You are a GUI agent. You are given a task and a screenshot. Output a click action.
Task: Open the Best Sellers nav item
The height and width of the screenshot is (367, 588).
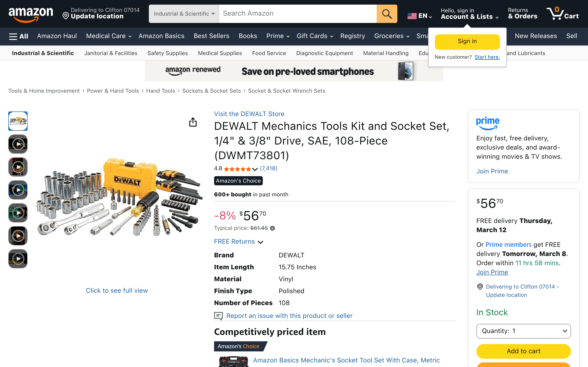click(211, 36)
